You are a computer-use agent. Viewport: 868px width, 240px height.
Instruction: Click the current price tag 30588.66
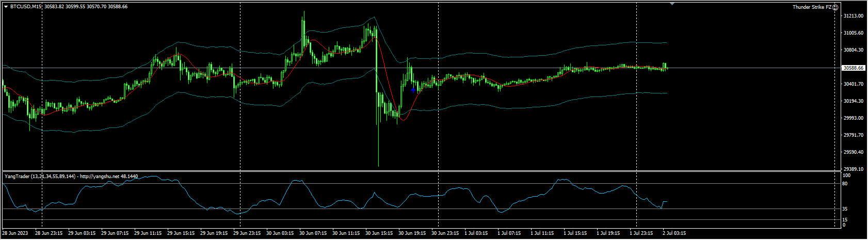(x=853, y=68)
